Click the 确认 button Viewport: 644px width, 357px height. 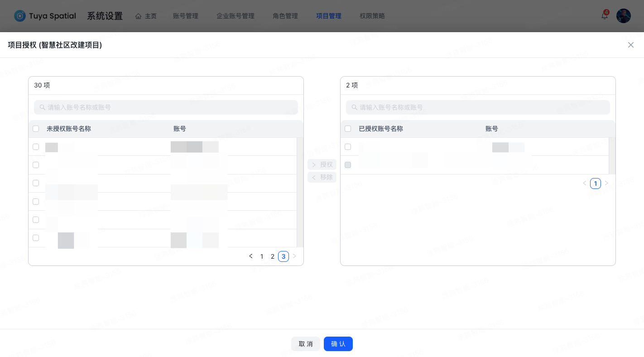click(338, 344)
